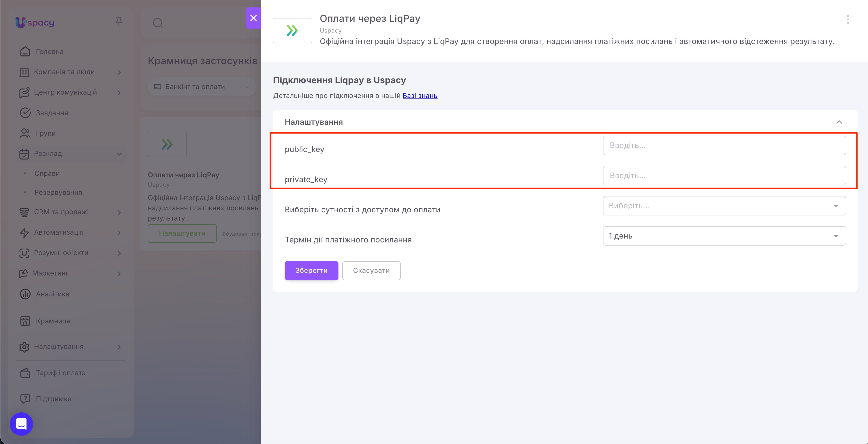Open Завдання menu item
Screen dimensions: 868x444
click(52, 113)
